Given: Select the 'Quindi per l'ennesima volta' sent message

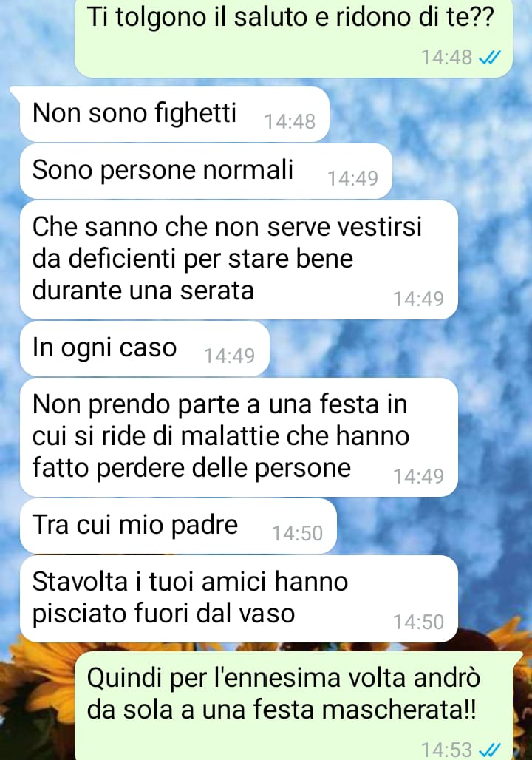Looking at the screenshot, I should point(293,706).
